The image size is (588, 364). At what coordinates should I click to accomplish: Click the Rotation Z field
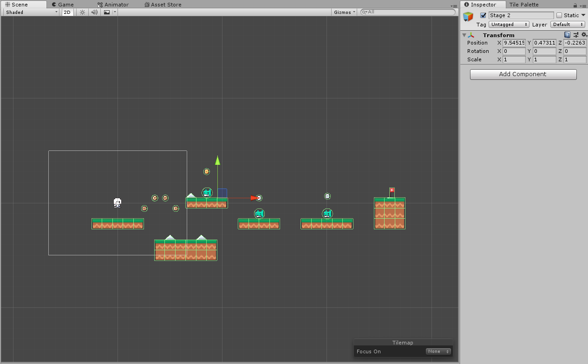coord(575,51)
